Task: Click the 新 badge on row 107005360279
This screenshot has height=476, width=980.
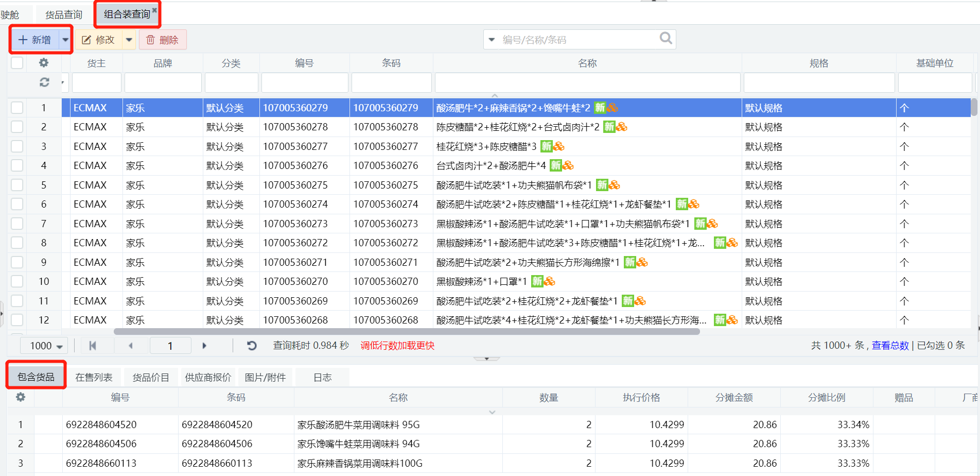Action: 600,108
